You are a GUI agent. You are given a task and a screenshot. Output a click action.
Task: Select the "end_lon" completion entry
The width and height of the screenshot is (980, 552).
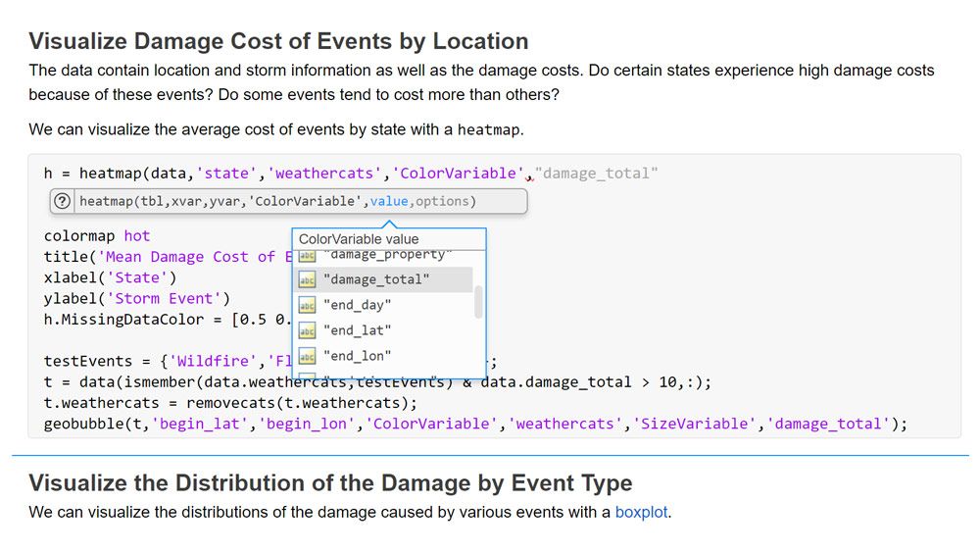pos(357,356)
